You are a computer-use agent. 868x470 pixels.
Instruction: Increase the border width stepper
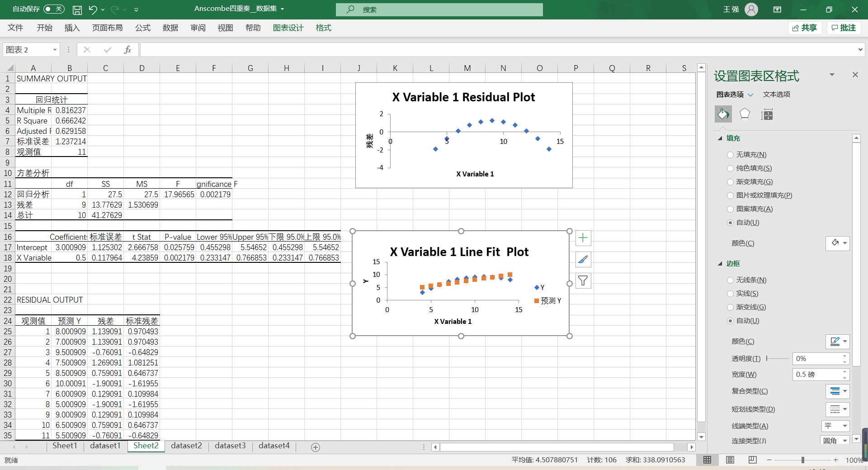point(844,372)
